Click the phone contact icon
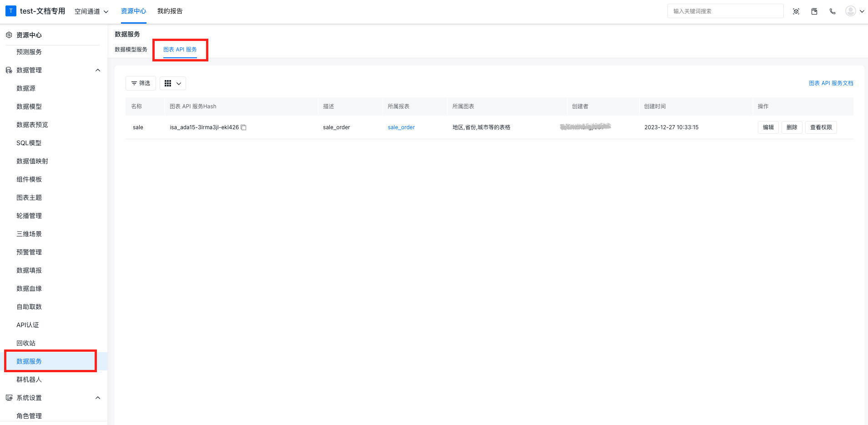868x425 pixels. pyautogui.click(x=833, y=11)
